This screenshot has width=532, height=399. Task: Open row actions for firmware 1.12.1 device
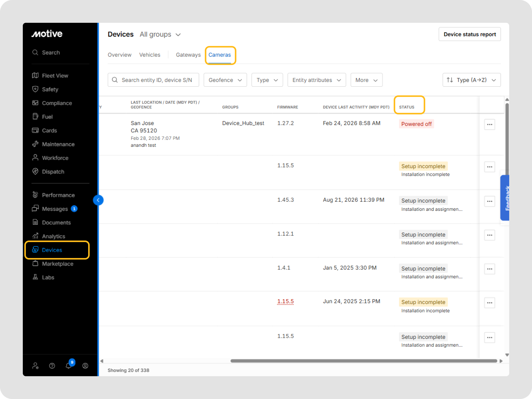pos(489,235)
